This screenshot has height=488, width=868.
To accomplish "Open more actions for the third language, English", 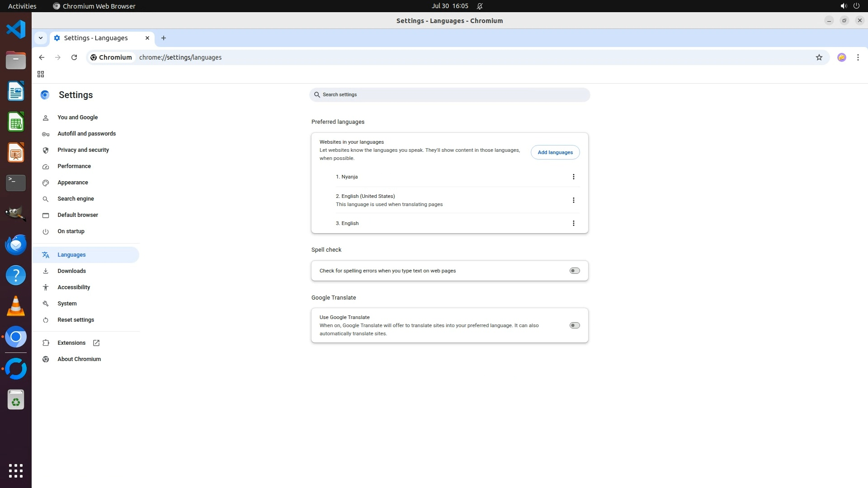I will point(573,223).
